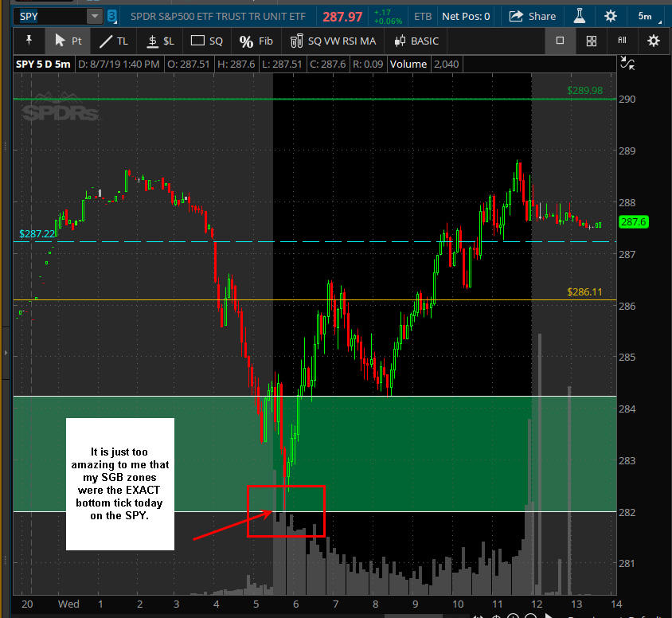
Task: Click the cyan $287.22 price level label
Action: click(x=37, y=233)
